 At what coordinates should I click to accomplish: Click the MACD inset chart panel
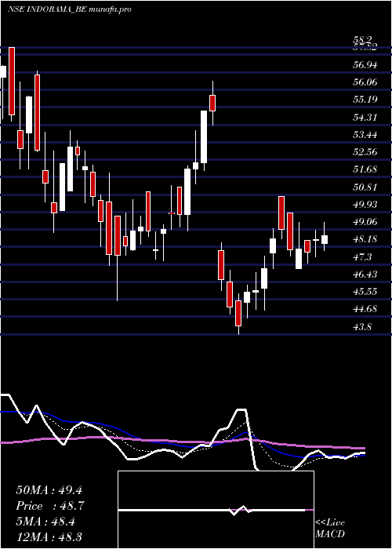pos(216,510)
